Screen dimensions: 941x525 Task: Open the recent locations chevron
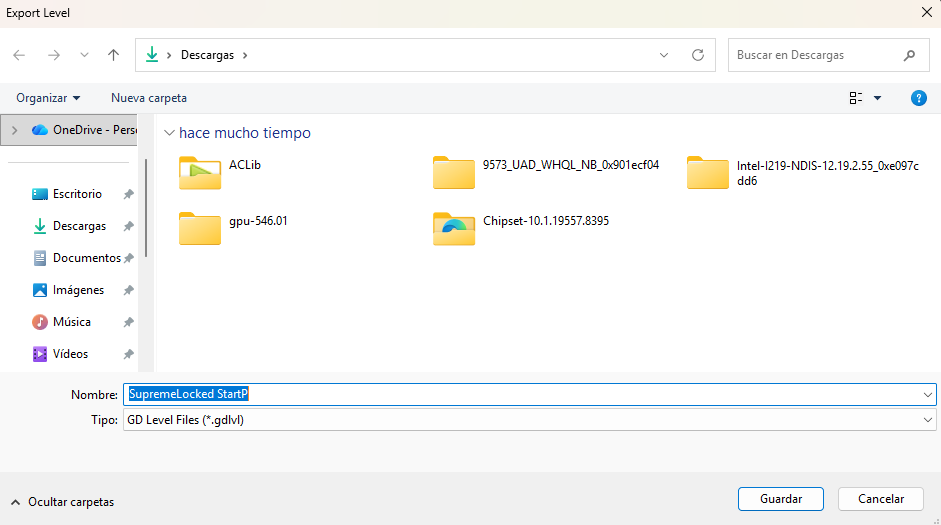[x=84, y=55]
